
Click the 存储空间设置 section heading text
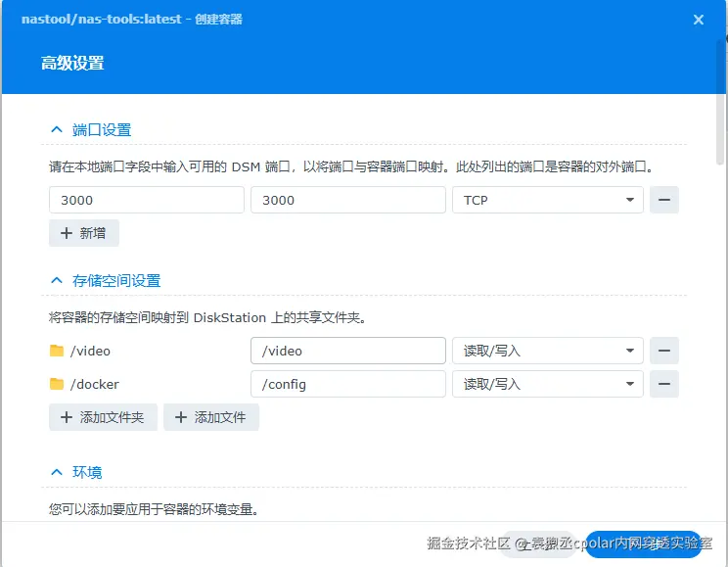[x=116, y=281]
